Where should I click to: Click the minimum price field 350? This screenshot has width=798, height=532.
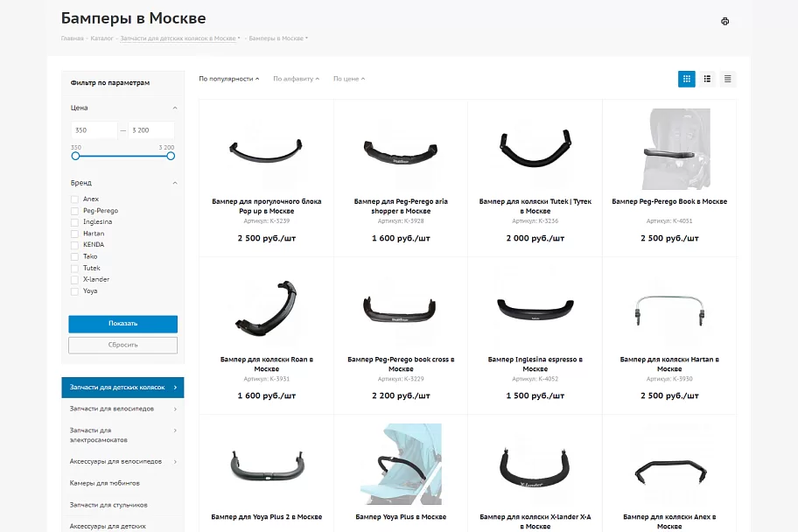click(x=94, y=130)
